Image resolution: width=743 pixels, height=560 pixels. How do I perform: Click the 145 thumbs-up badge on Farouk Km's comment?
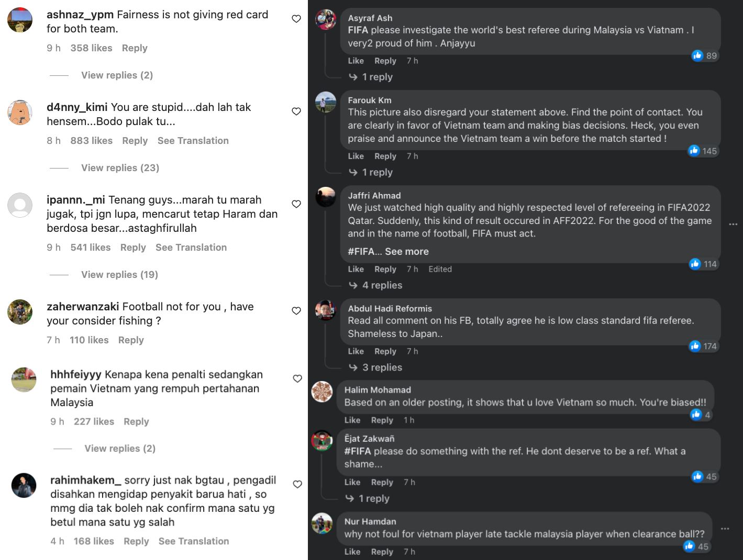click(x=702, y=151)
